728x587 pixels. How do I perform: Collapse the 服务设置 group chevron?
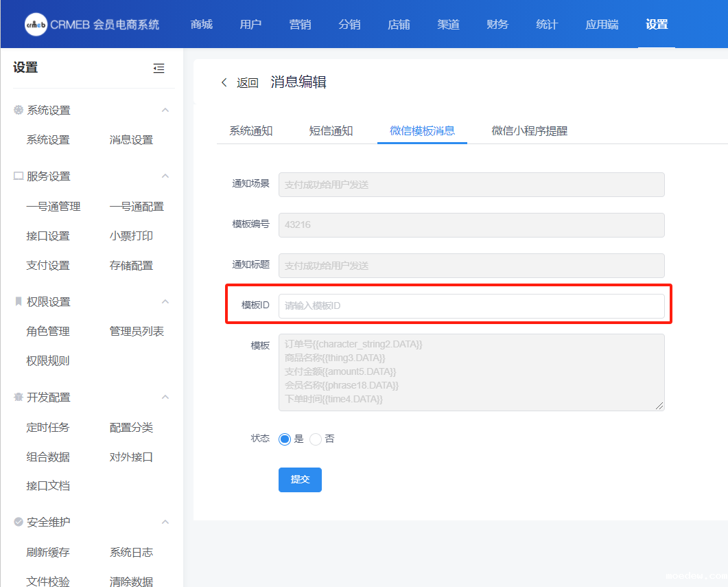pos(165,176)
